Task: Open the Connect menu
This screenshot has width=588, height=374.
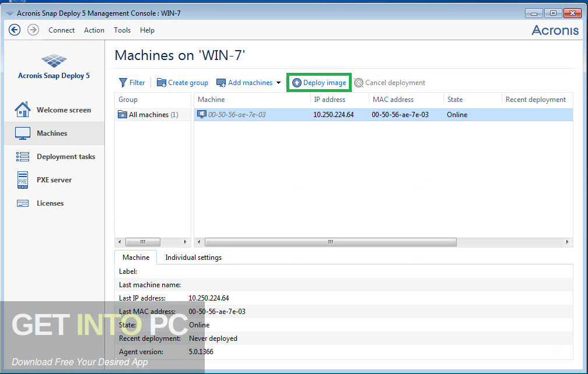Action: 61,30
